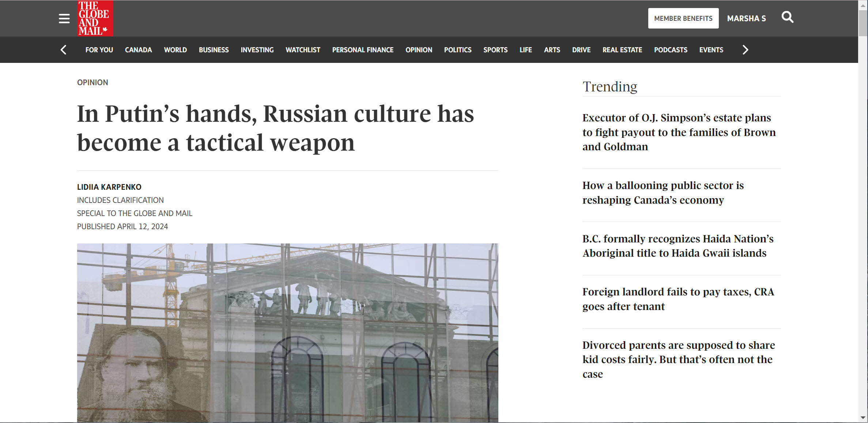The width and height of the screenshot is (868, 423).
Task: Read the O.J. Simpson estate trending story
Action: [x=678, y=132]
